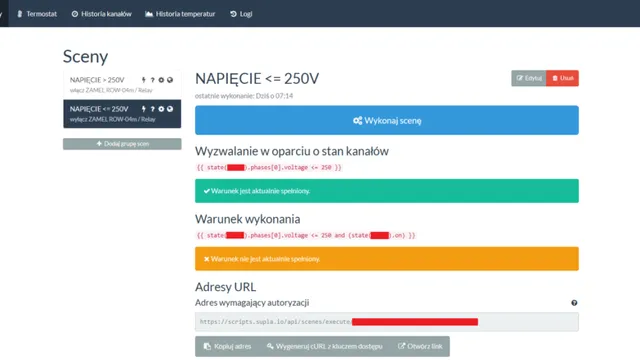Click the trigger expression ending 'voltage <= 250 }}'
640x360 pixels.
(269, 167)
